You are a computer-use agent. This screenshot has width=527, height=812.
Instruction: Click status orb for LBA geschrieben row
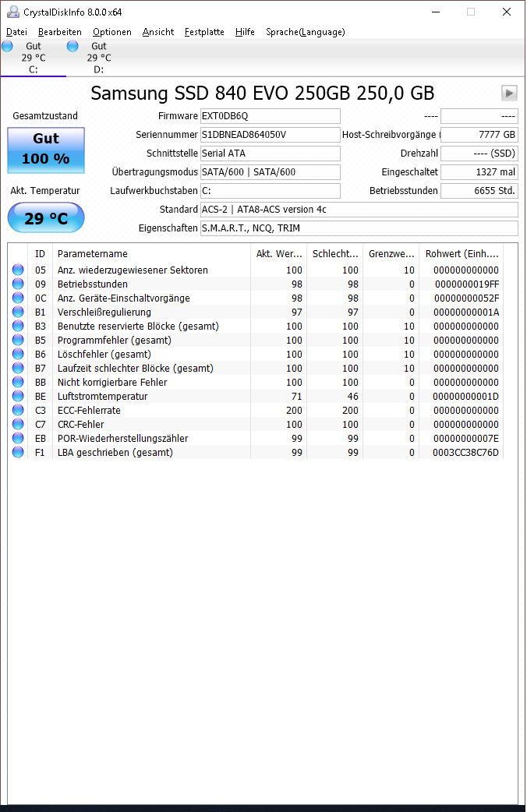click(18, 451)
